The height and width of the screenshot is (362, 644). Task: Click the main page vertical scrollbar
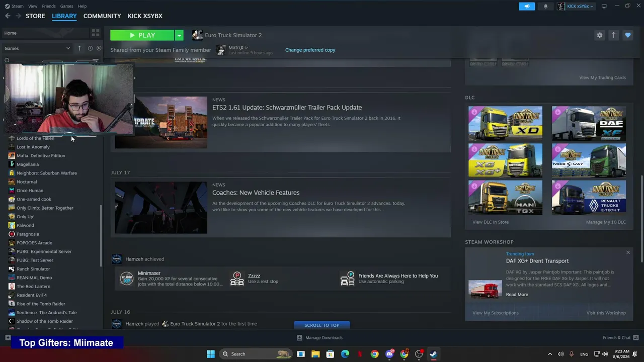(641, 219)
